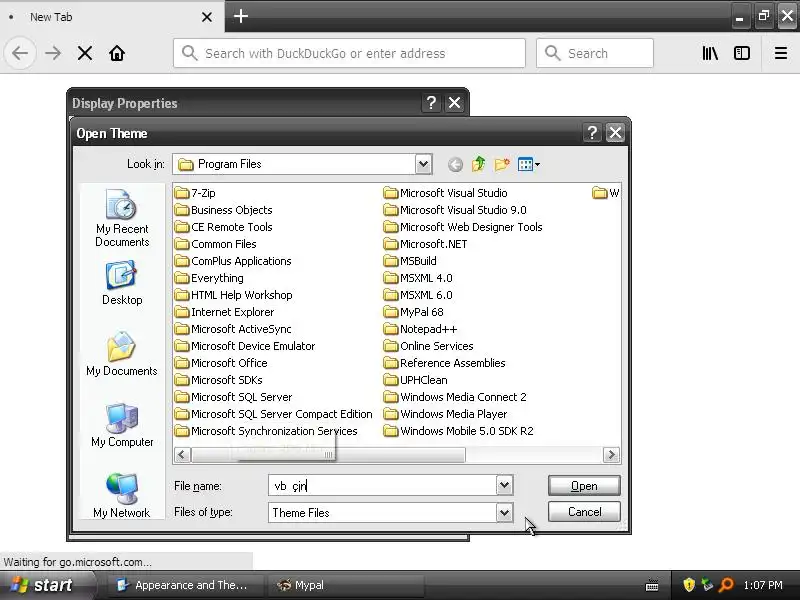Open the Windows Start menu
This screenshot has height=600, width=800.
click(46, 585)
